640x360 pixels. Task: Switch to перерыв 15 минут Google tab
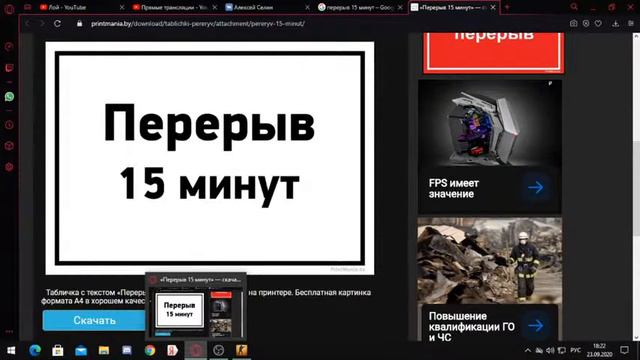coord(361,7)
